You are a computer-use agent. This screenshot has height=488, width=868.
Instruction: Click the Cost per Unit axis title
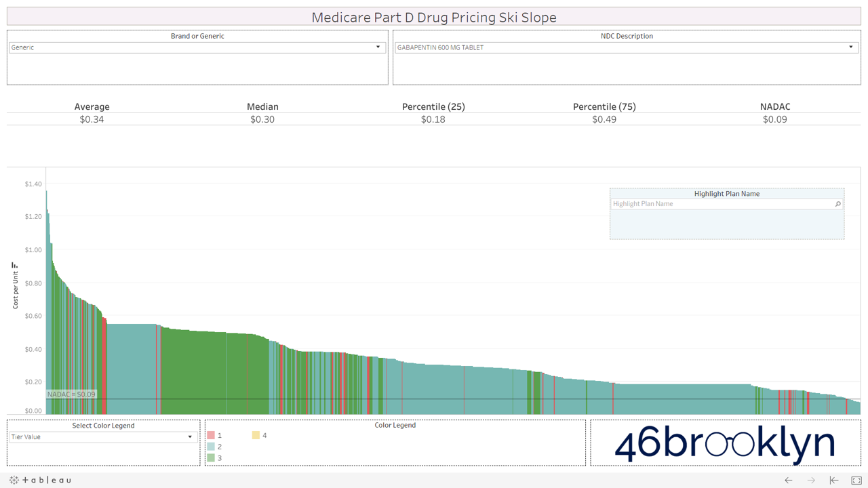point(15,290)
